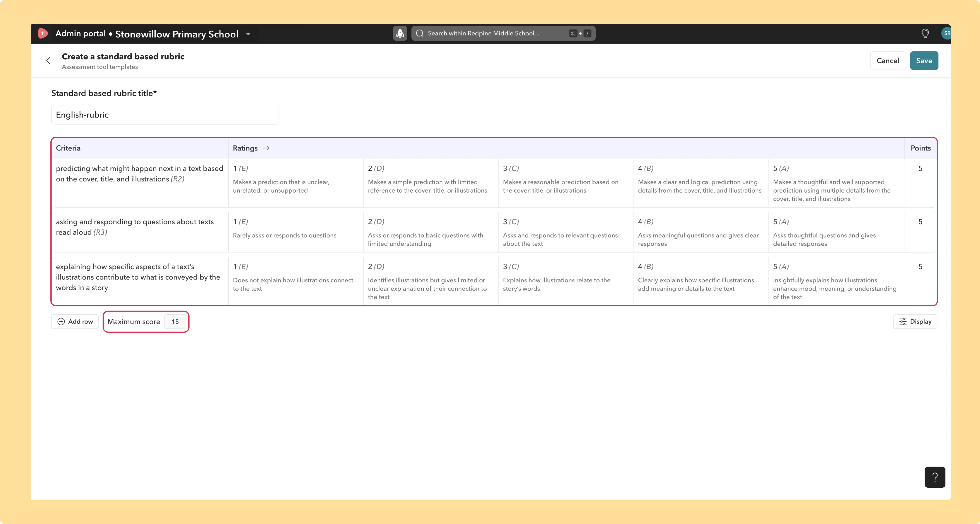Click the Assessment tool templates subtitle
980x524 pixels.
point(100,67)
